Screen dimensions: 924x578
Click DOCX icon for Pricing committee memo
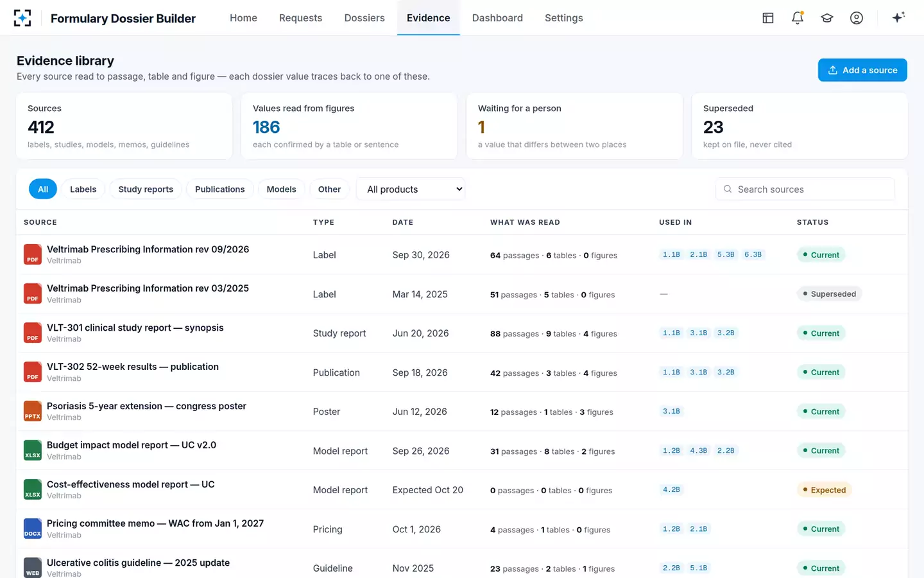click(x=33, y=529)
